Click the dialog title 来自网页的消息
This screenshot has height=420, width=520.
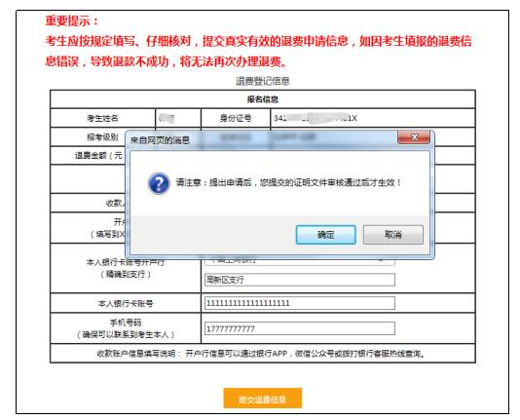pyautogui.click(x=160, y=140)
